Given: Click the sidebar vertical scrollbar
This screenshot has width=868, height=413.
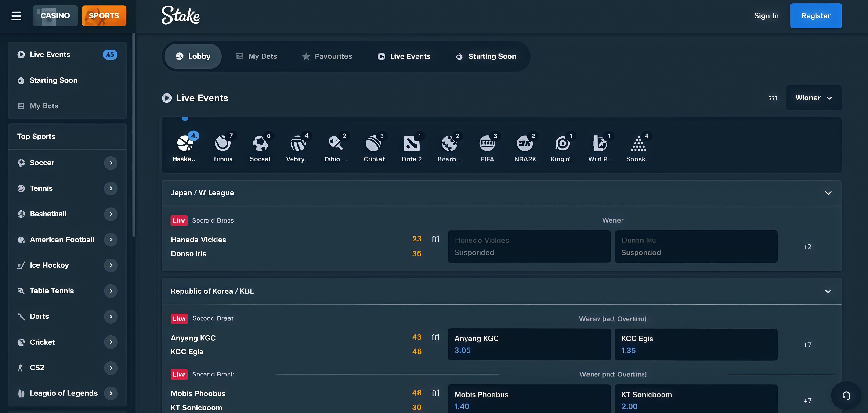Looking at the screenshot, I should (x=134, y=135).
